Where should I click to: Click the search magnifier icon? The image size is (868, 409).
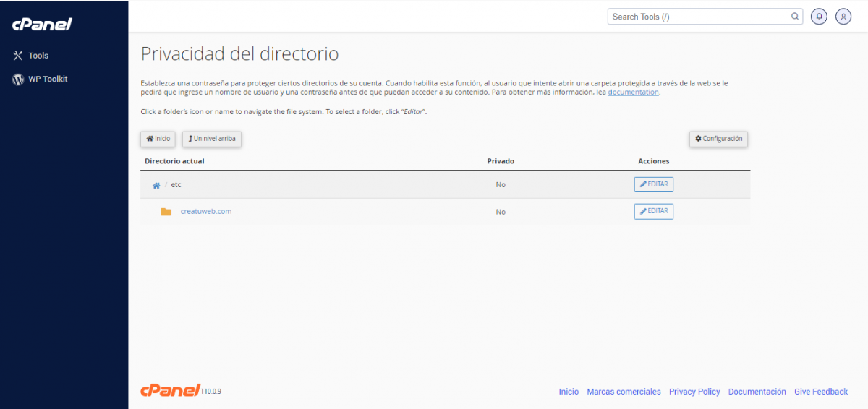pyautogui.click(x=795, y=17)
